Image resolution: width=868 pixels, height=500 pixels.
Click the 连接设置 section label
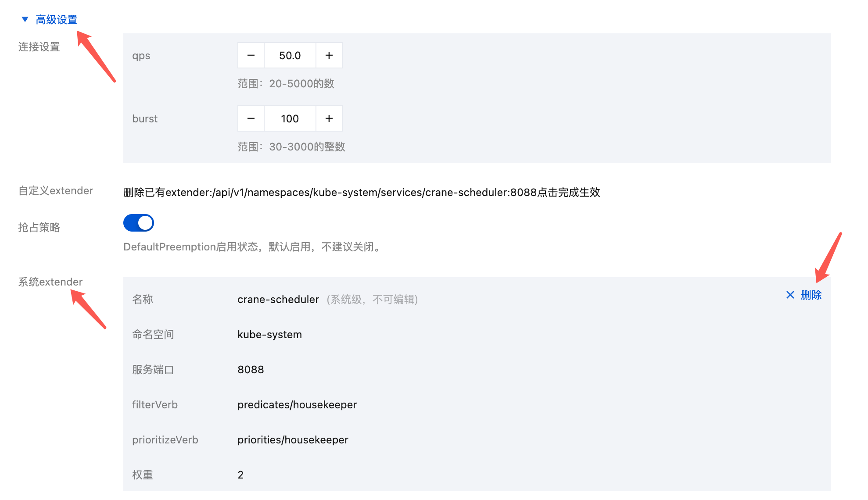(39, 47)
